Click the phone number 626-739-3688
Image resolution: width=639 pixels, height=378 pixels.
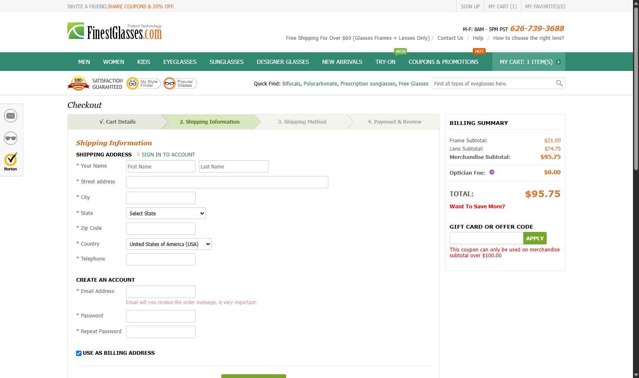537,29
